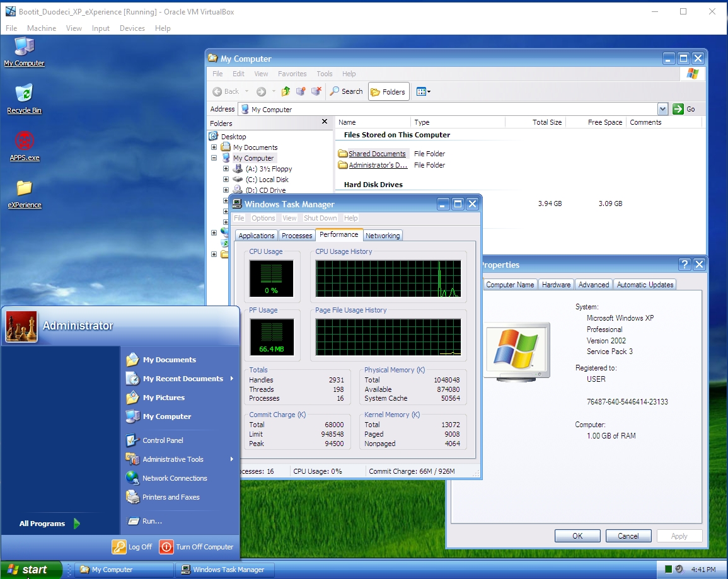Select Desktop in the Folders tree

click(234, 136)
